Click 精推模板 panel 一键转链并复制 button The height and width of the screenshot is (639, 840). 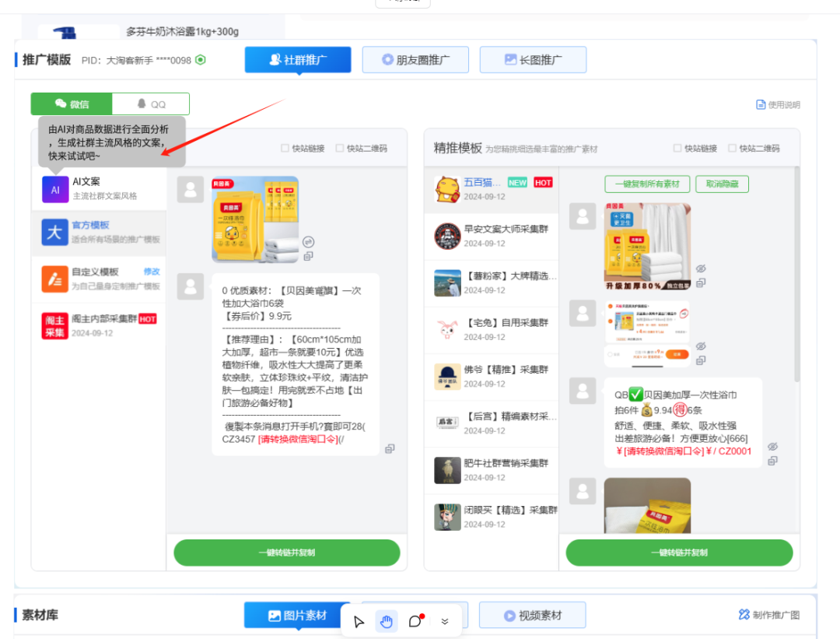(679, 552)
